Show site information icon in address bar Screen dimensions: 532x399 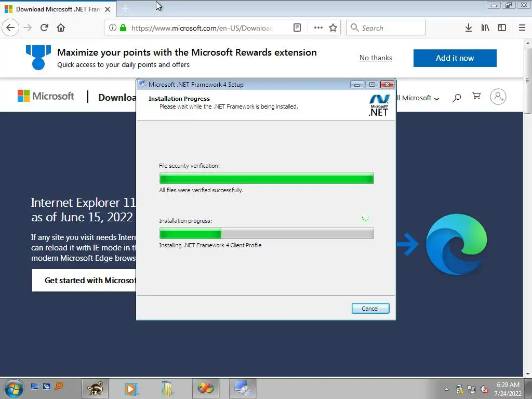[x=113, y=28]
